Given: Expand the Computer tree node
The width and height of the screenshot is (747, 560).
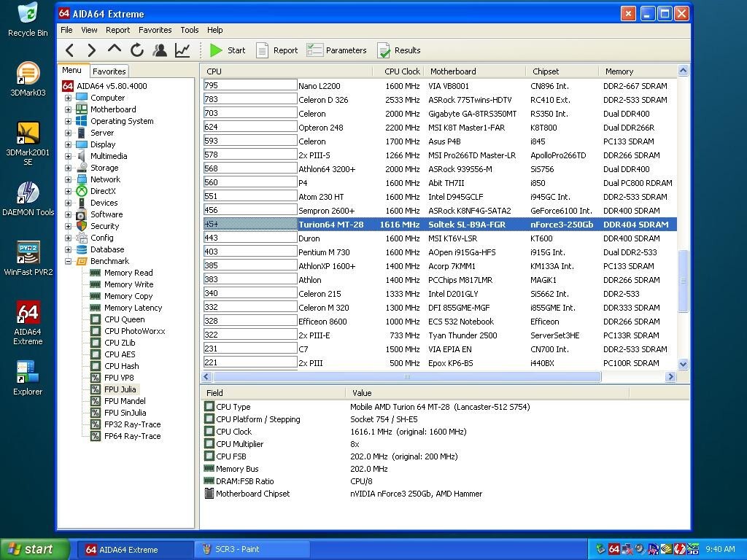Looking at the screenshot, I should click(68, 98).
